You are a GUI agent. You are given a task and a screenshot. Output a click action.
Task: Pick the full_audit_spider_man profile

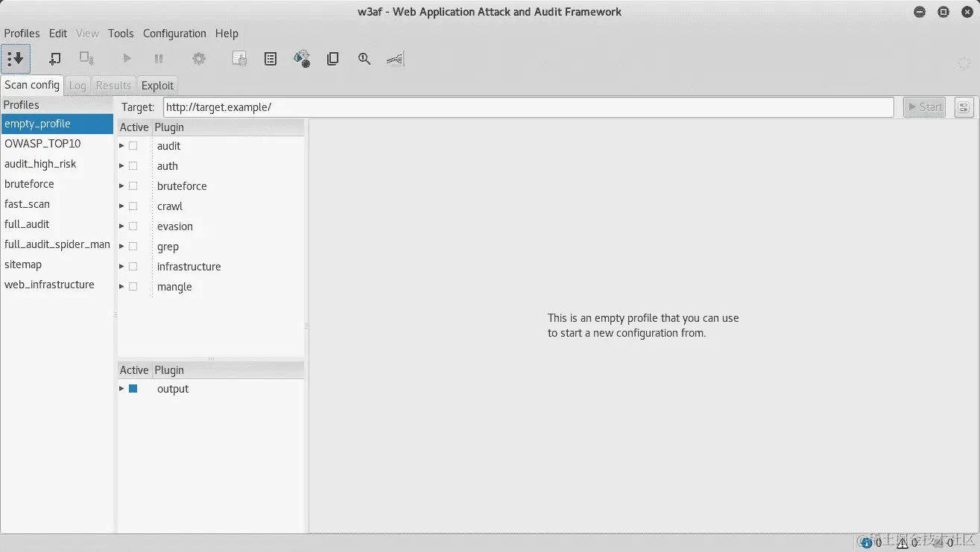(57, 244)
